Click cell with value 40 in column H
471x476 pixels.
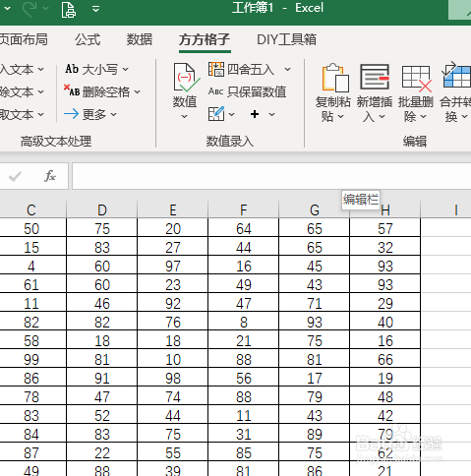pyautogui.click(x=385, y=322)
